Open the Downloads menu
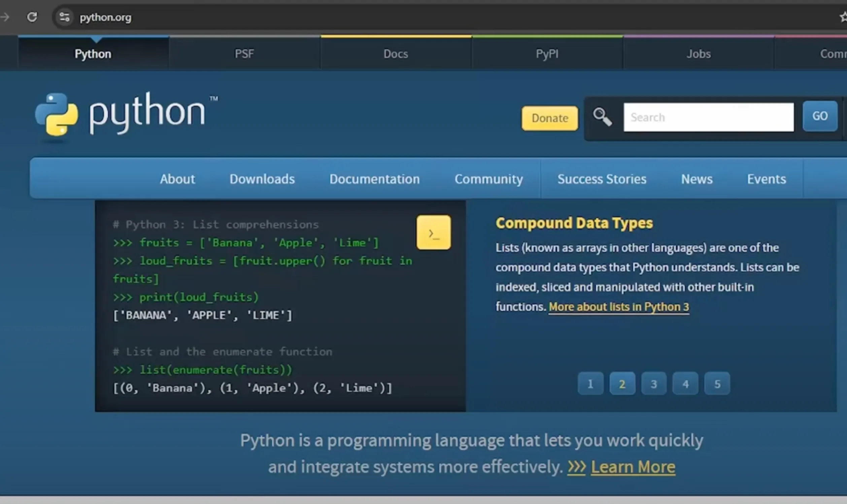Screen dimensions: 847x504 262,179
